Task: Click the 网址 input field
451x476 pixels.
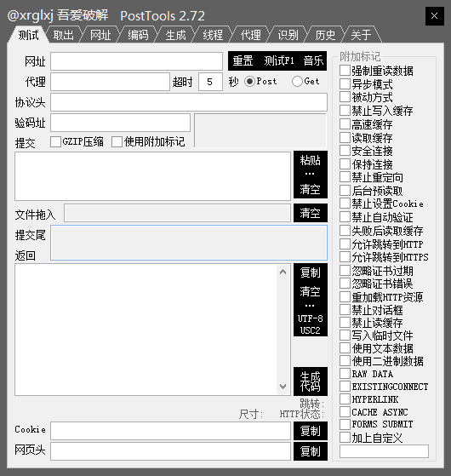Action: click(136, 61)
